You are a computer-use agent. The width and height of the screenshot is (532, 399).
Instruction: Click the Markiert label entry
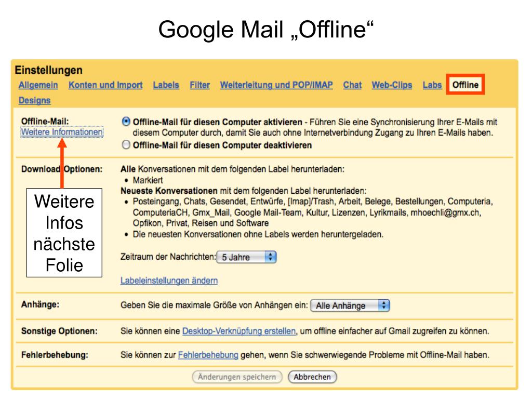[148, 180]
